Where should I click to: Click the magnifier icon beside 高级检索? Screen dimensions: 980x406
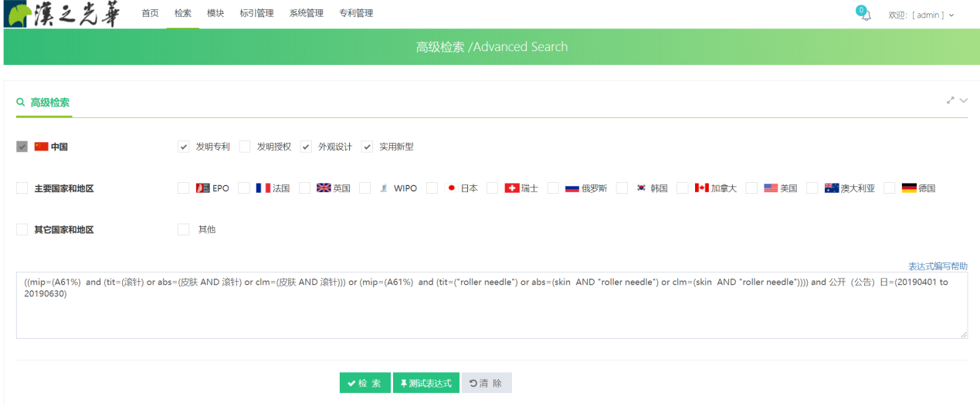click(20, 102)
